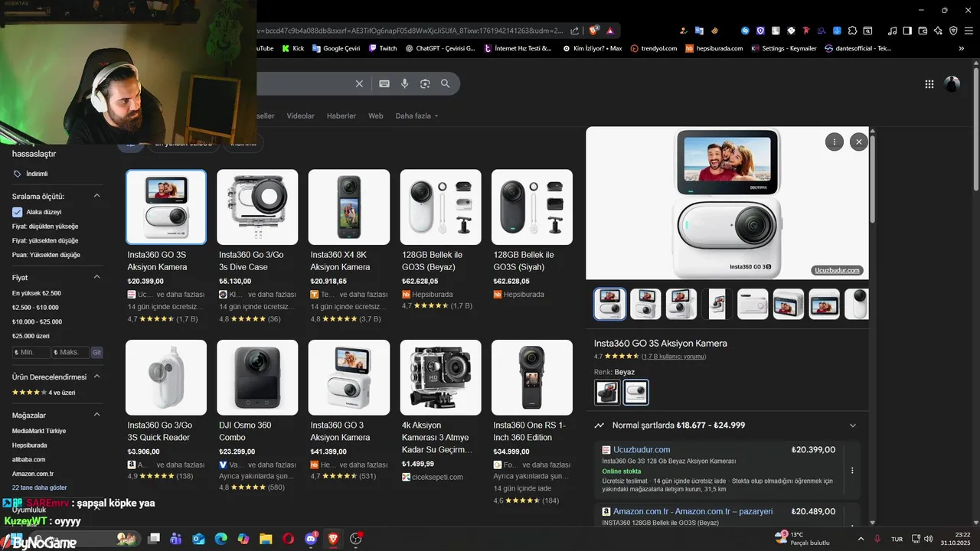This screenshot has height=551, width=980.
Task: Show hidden system tray icons chevron
Action: (x=861, y=539)
